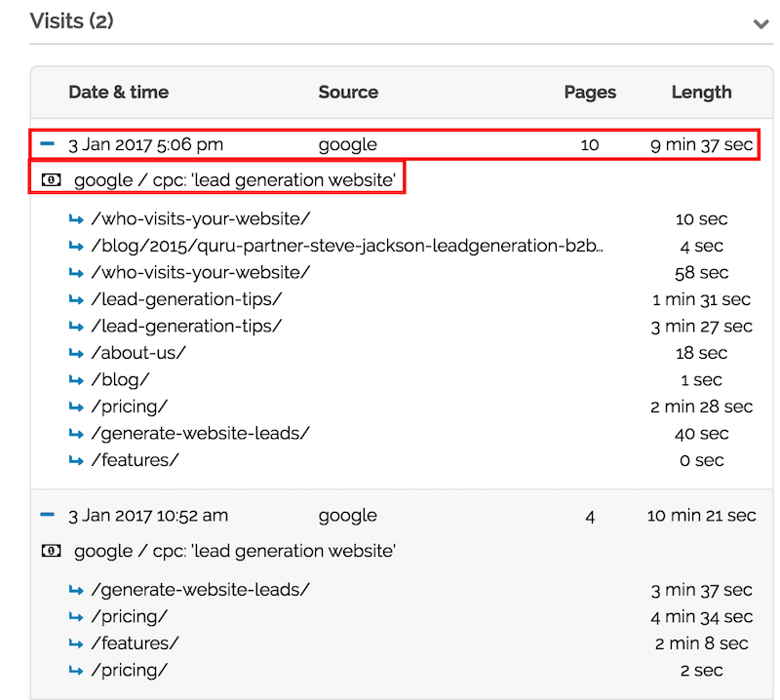Select the Pages count of 10
Image resolution: width=780 pixels, height=700 pixels.
click(x=590, y=143)
